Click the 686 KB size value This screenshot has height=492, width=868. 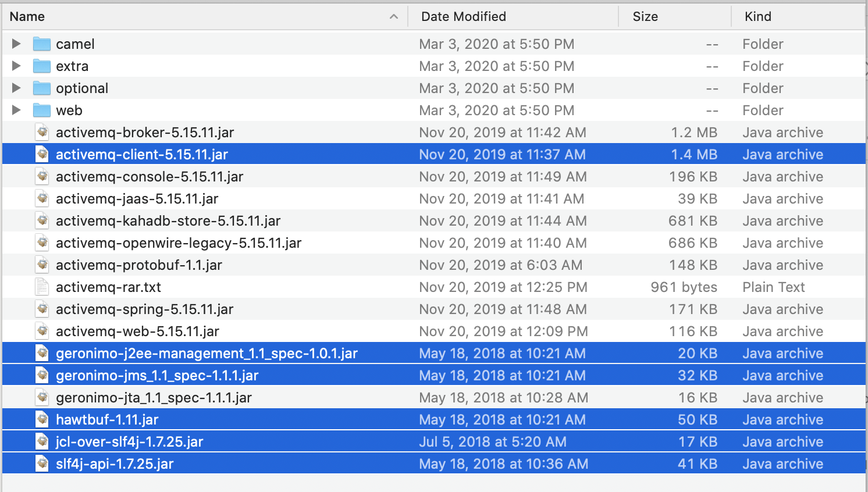click(x=693, y=243)
